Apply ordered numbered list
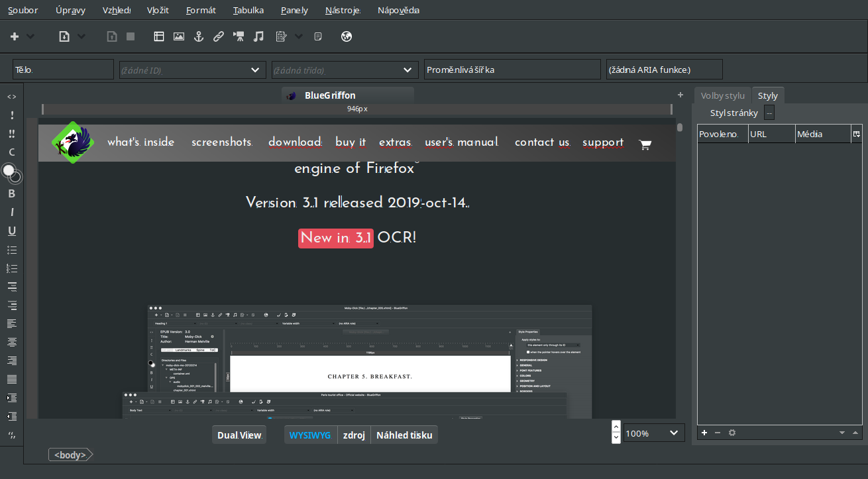The height and width of the screenshot is (479, 868). coord(12,268)
